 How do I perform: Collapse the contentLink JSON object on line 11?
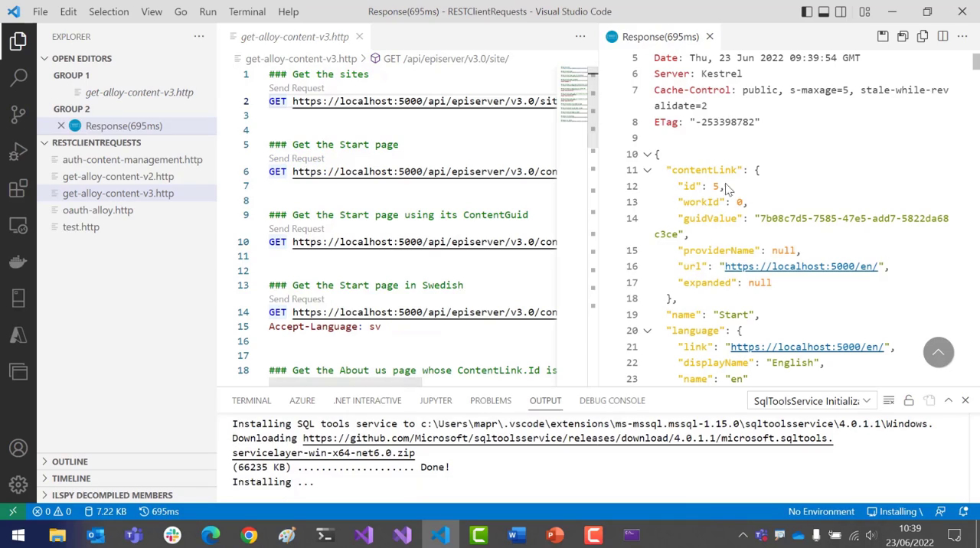tap(647, 171)
